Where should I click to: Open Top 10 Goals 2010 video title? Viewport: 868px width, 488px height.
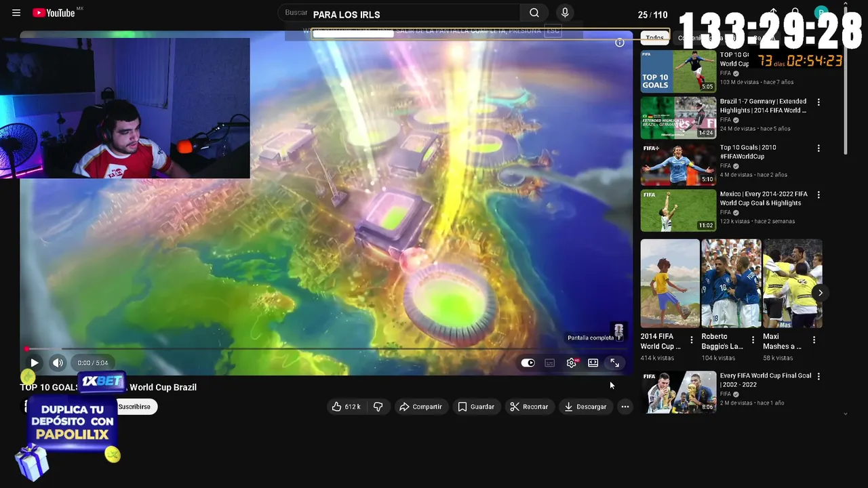pyautogui.click(x=748, y=152)
